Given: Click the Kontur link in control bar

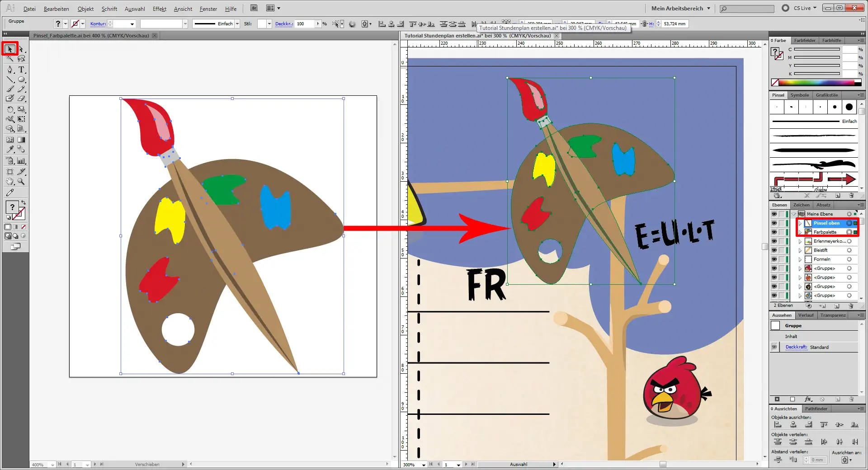Looking at the screenshot, I should tap(98, 24).
